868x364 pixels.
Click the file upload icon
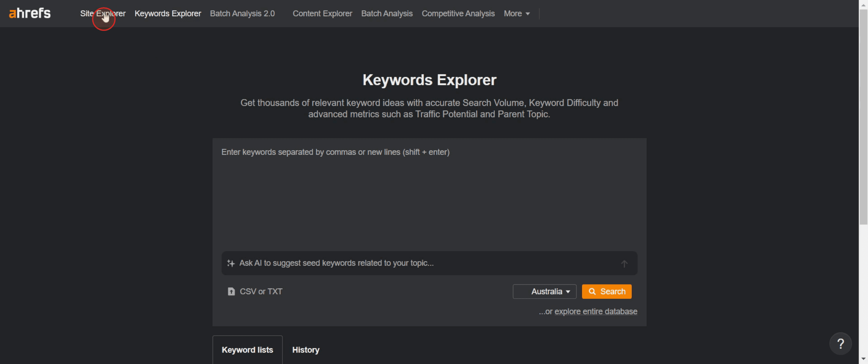pos(231,291)
